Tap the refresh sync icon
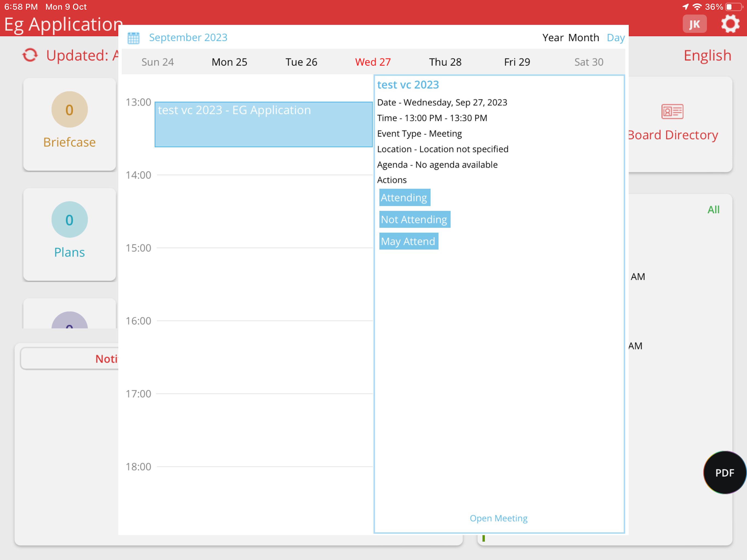 (30, 55)
